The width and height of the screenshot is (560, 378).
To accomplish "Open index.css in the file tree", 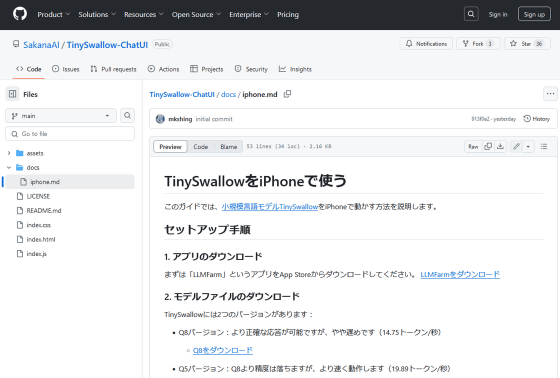I will coord(39,225).
